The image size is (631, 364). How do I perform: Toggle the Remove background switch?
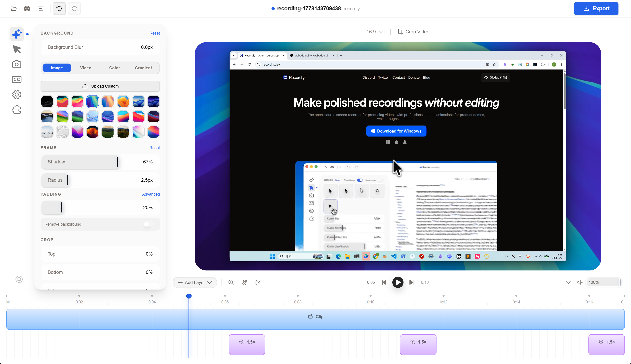pyautogui.click(x=149, y=224)
